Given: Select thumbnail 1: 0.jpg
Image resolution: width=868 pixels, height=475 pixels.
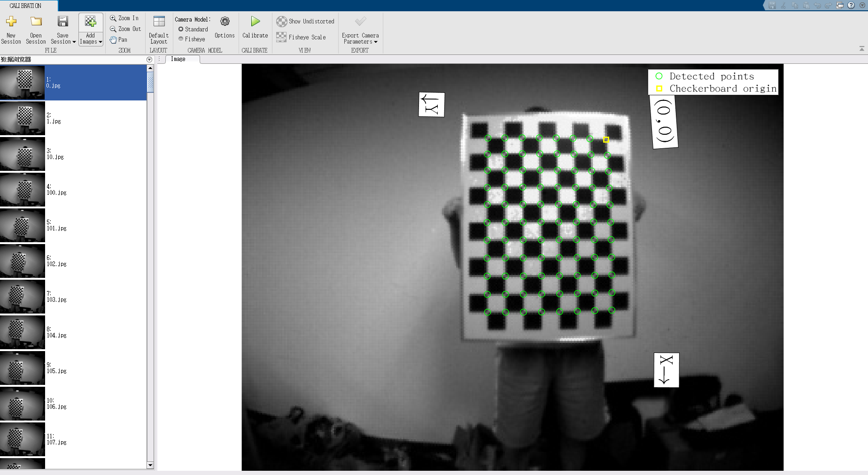Looking at the screenshot, I should [73, 83].
